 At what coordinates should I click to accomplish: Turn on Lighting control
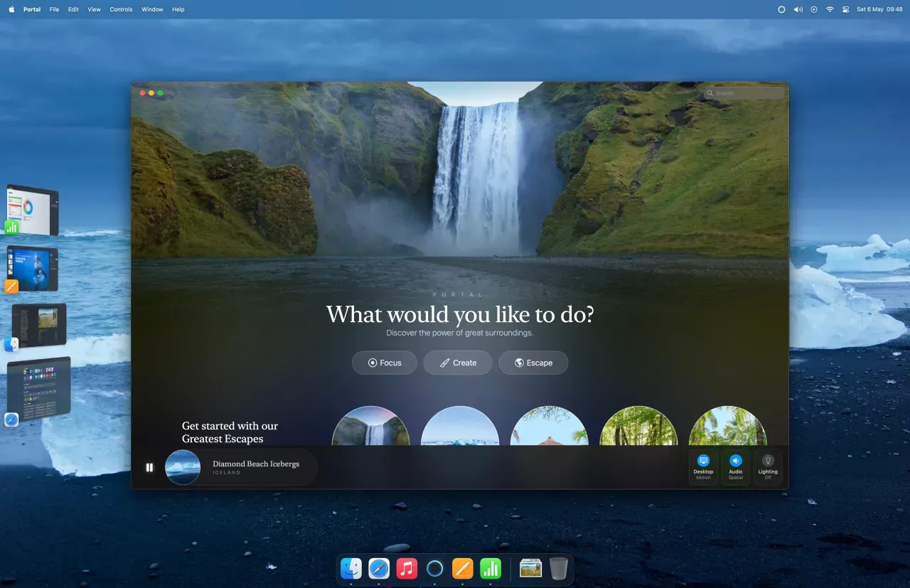768,466
